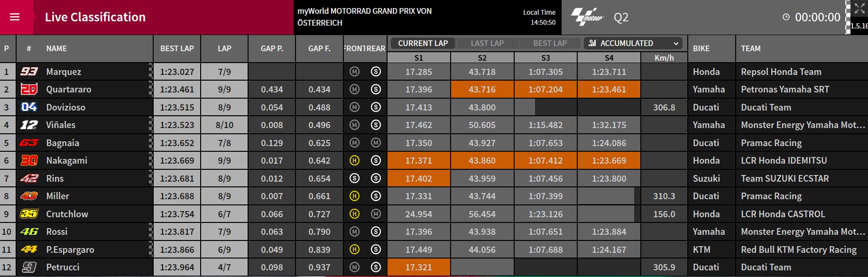
Task: Click the session timer clock icon
Action: 786,17
